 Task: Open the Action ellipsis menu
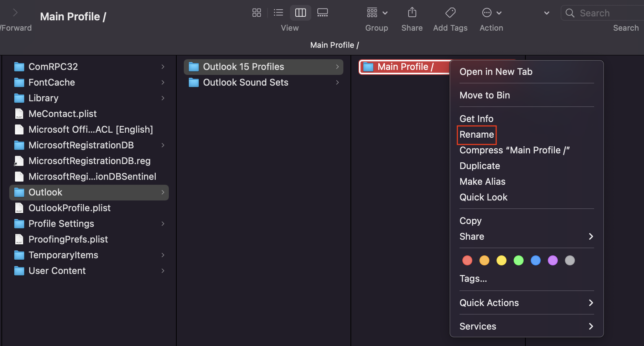coord(491,13)
